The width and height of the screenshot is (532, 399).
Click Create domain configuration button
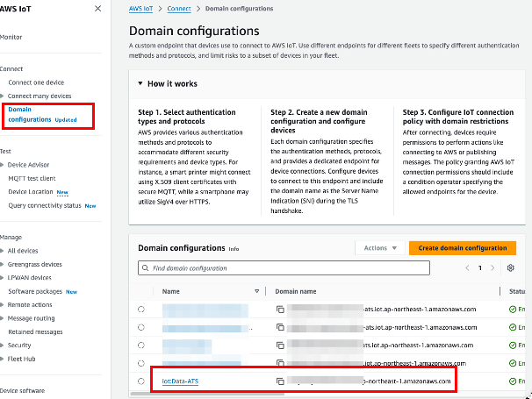tap(462, 248)
